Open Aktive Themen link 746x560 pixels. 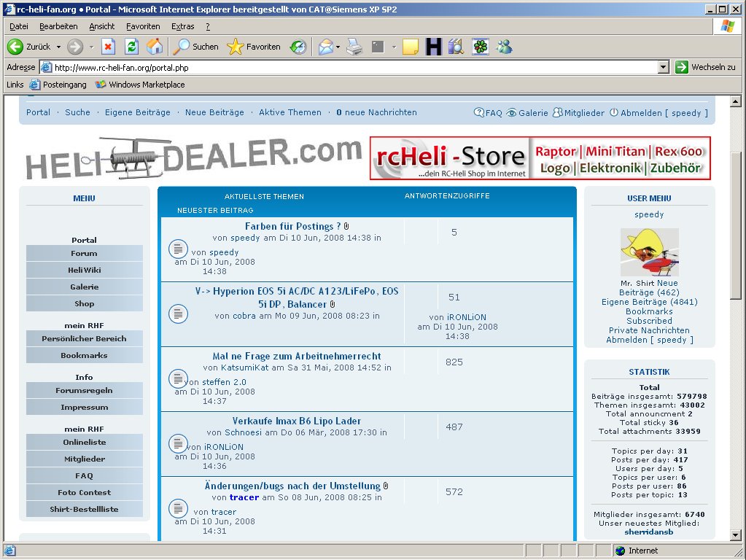290,112
